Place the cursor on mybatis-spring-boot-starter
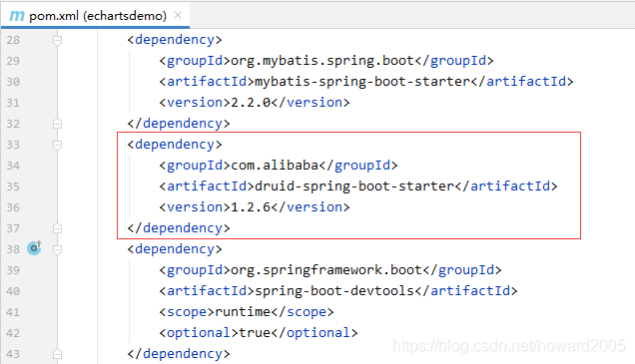 (x=362, y=82)
